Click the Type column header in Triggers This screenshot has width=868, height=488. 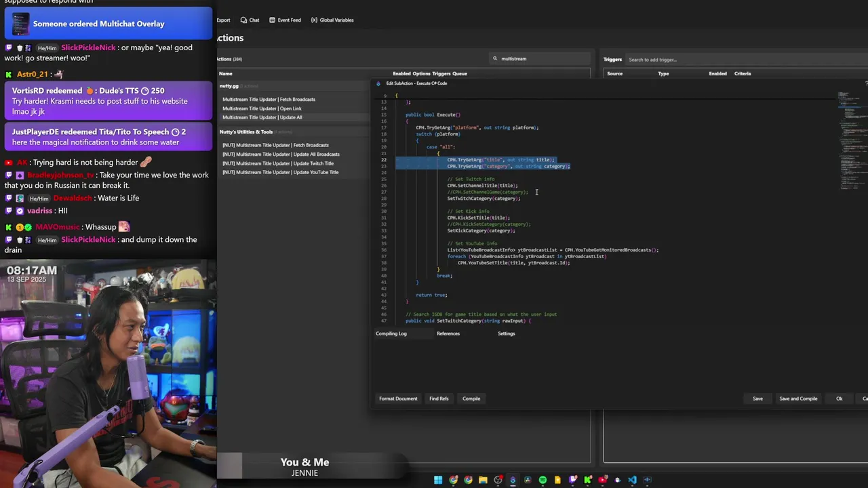(663, 73)
